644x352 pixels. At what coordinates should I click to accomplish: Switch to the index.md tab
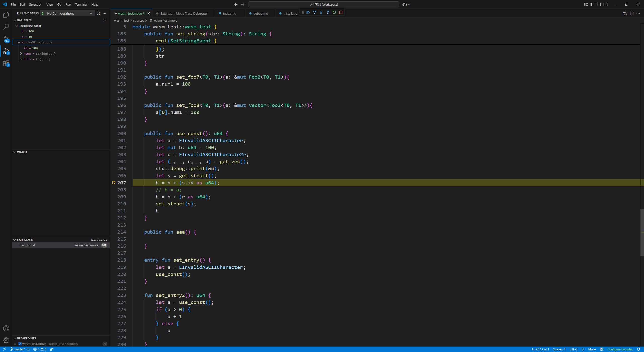click(229, 13)
